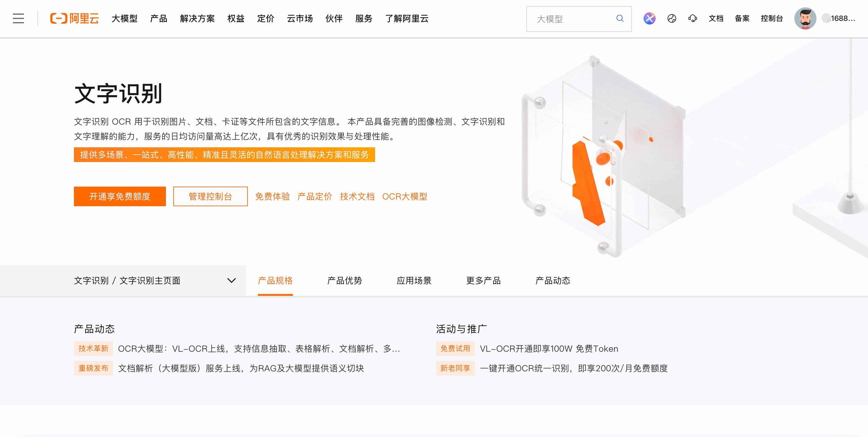Click the 备案 link in header
Screen dimensions: 868x437
(x=742, y=18)
